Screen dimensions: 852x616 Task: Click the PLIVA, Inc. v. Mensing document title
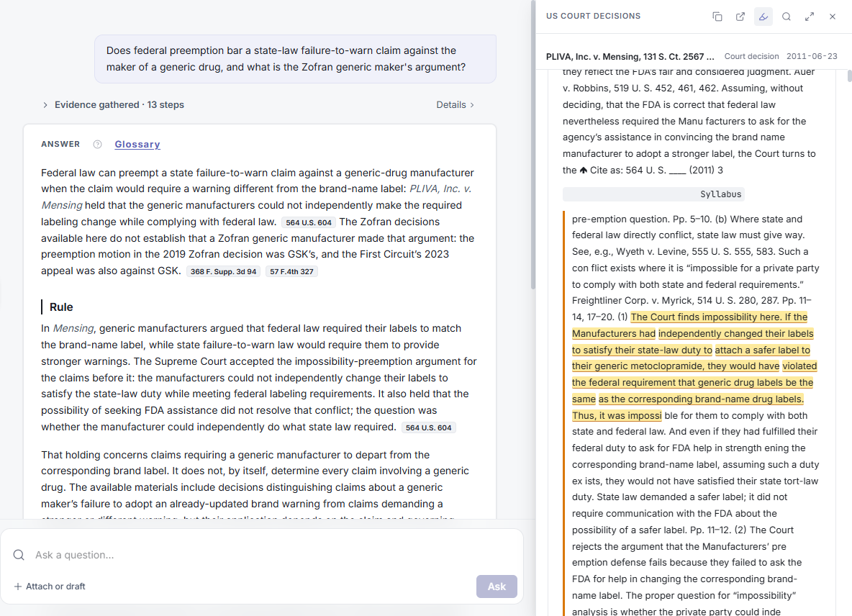tap(630, 57)
